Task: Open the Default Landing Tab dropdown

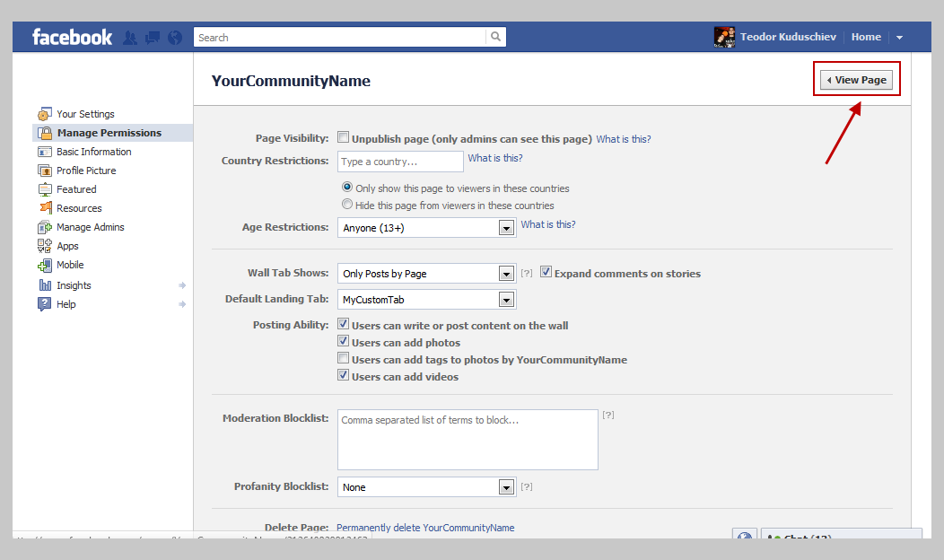Action: [427, 299]
